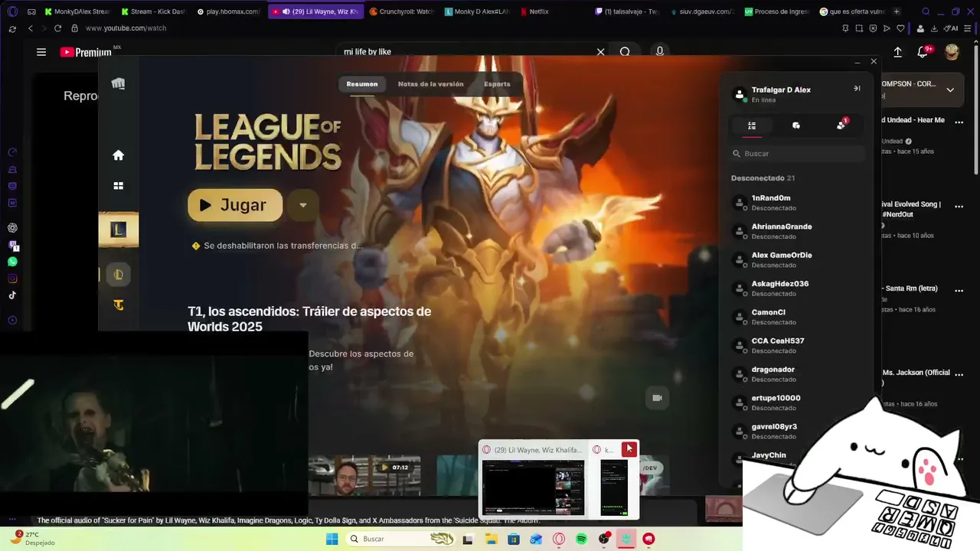Select Teamfight Tactics icon in sidebar

(x=118, y=305)
